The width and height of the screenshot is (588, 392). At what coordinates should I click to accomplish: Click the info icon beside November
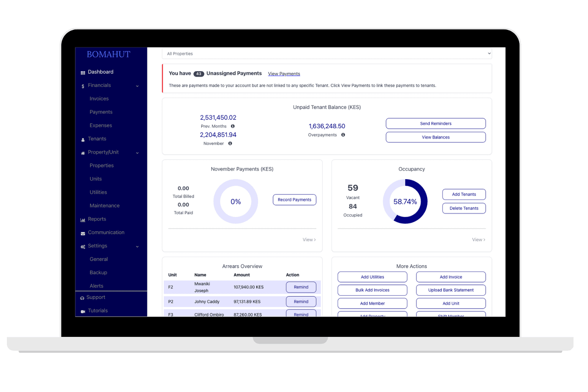click(230, 143)
